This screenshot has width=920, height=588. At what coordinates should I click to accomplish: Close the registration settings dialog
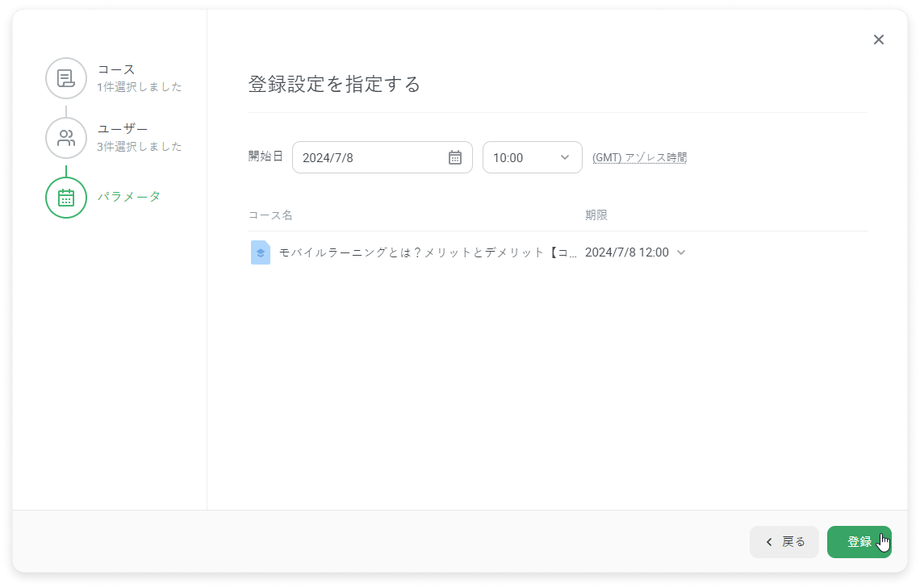coord(879,40)
